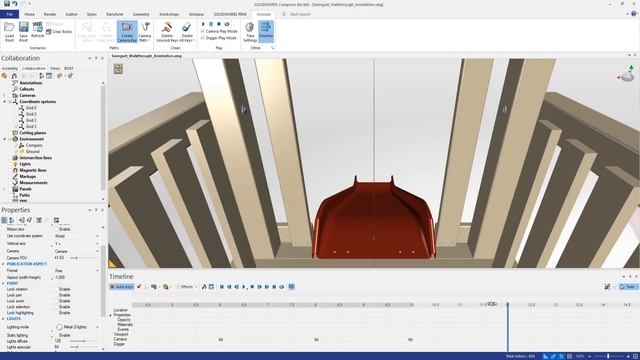Viewport: 640px width, 360px height.
Task: Toggle the Lock zoom Enable checkbox
Action: pos(57,301)
